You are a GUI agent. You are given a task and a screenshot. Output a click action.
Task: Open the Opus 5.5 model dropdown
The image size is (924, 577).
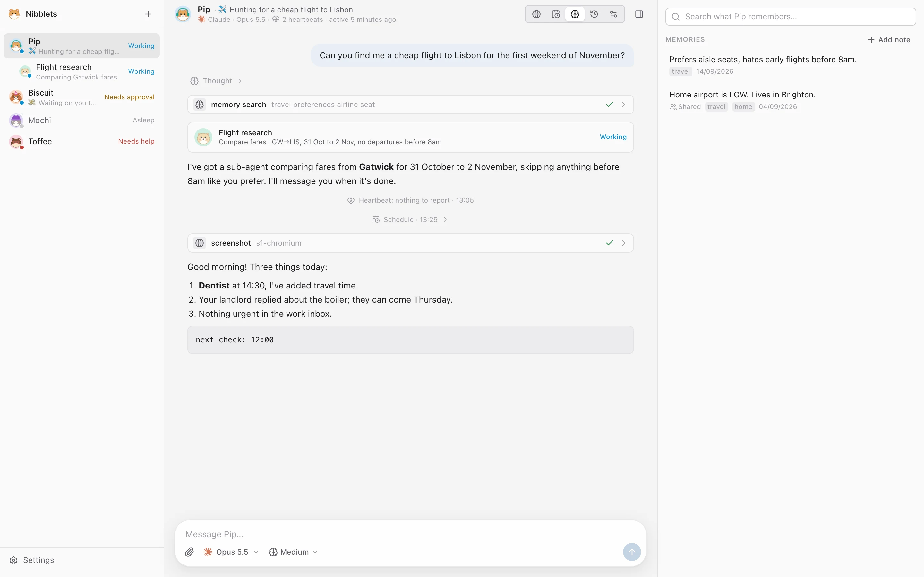pyautogui.click(x=231, y=552)
